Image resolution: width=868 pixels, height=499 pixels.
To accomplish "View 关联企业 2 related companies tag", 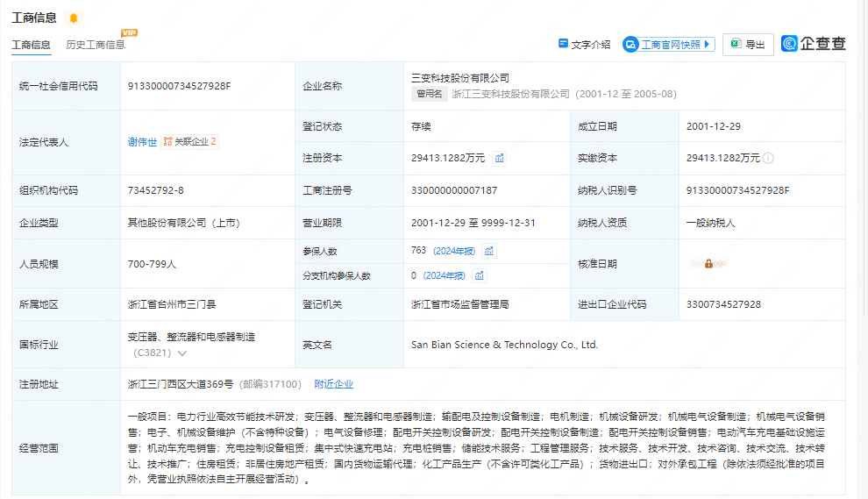I will click(x=190, y=142).
